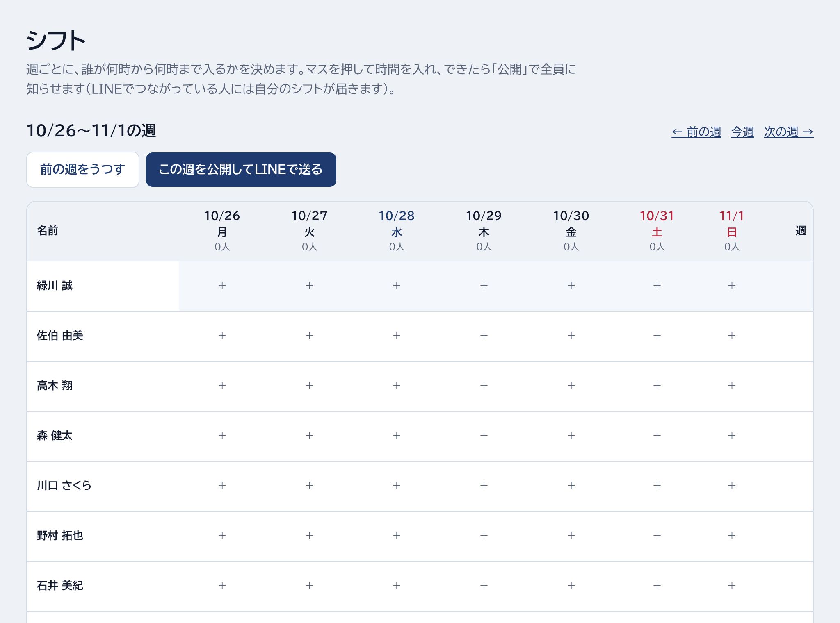Add shift for 緑川 誠 on 10/28
The image size is (840, 623).
tap(397, 286)
